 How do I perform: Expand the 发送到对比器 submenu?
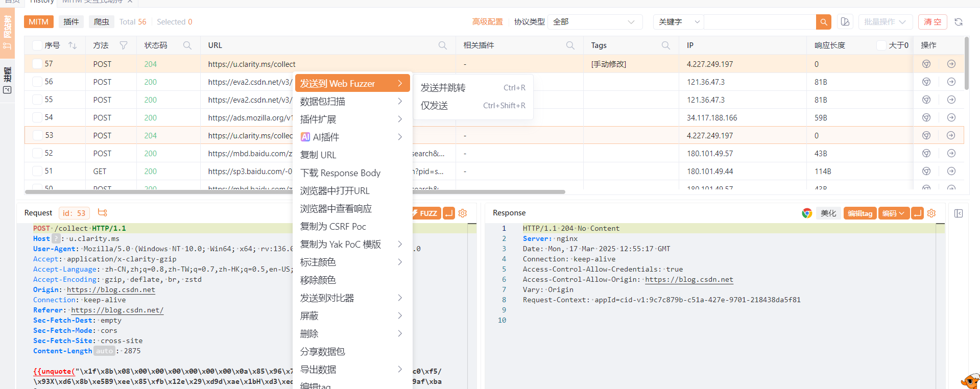(x=352, y=298)
